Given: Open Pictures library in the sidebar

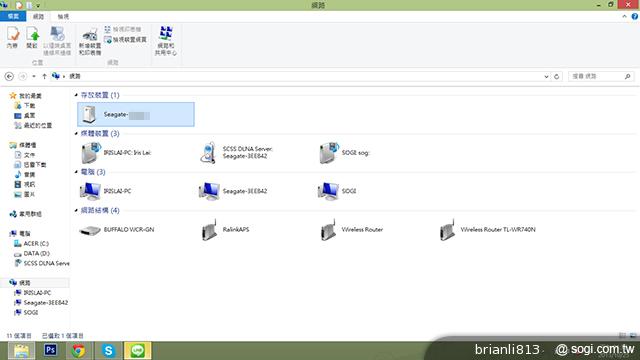Looking at the screenshot, I should (x=24, y=194).
